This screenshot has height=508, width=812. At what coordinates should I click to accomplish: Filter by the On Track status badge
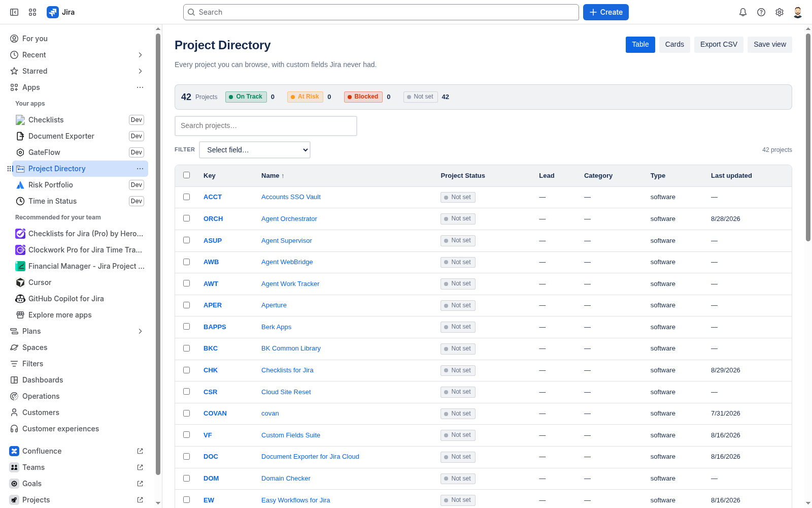(x=246, y=97)
